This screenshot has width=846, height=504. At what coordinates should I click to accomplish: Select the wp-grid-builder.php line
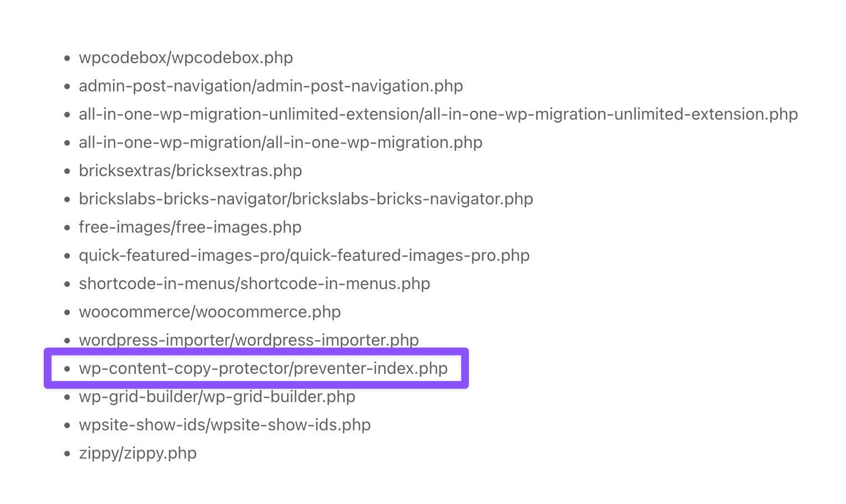tap(217, 397)
